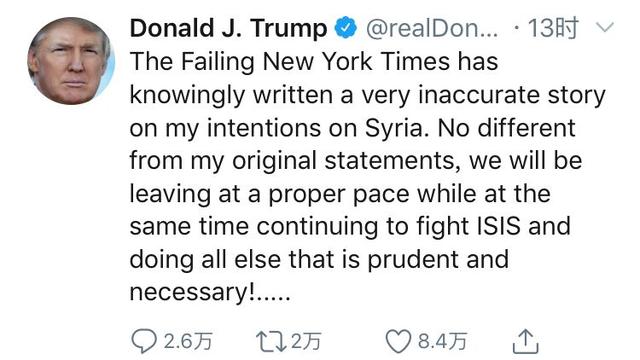Retweet using the arrows icon
The height and width of the screenshot is (360, 640).
click(x=271, y=342)
